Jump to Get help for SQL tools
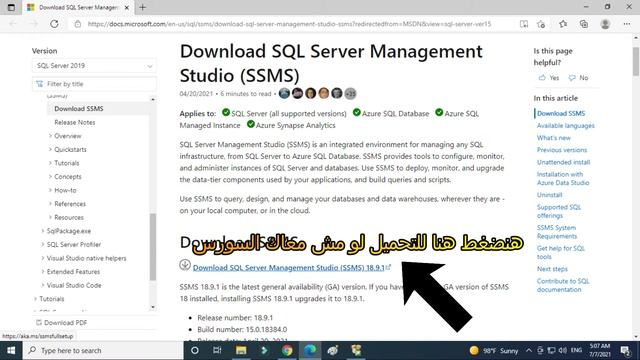This screenshot has height=360, width=640. (x=561, y=252)
